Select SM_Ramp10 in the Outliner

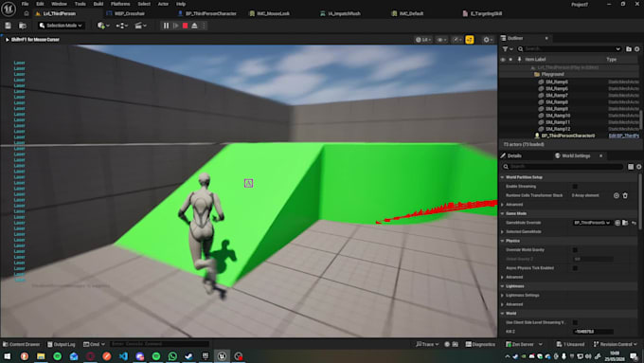557,116
